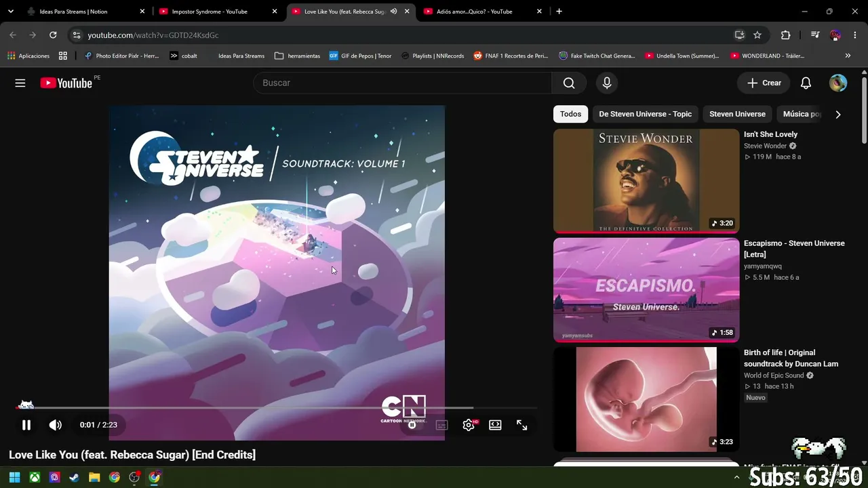
Task: Toggle subtitles in the video player
Action: click(x=441, y=425)
